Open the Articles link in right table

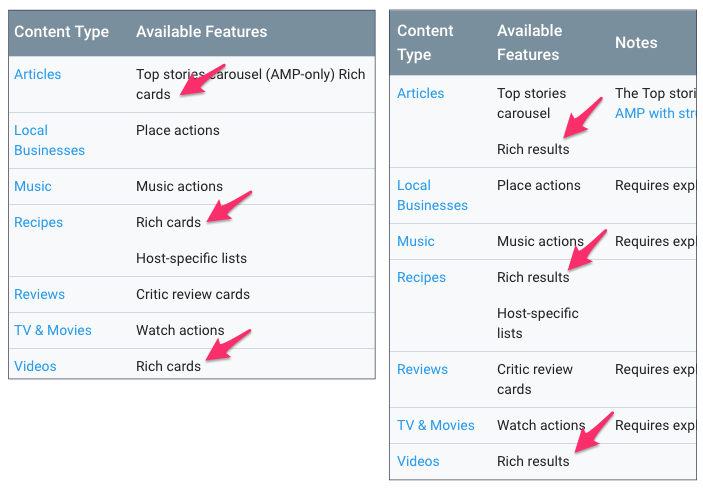[x=421, y=93]
